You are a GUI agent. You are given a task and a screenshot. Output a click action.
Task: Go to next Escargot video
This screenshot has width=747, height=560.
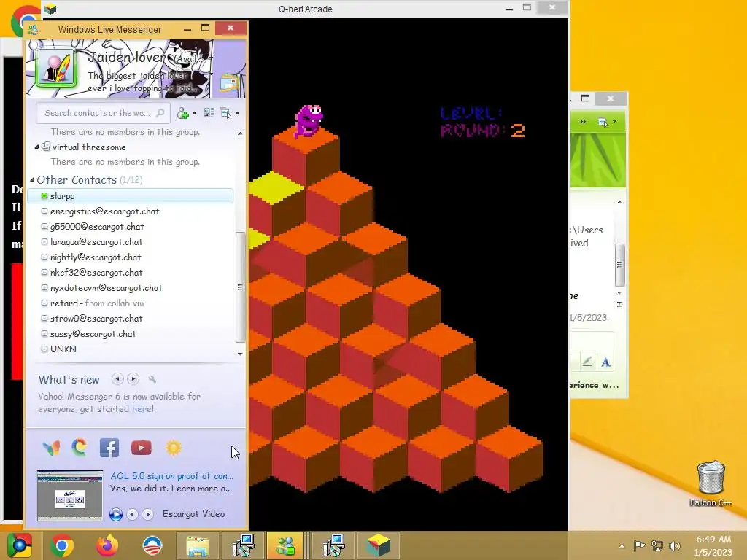(148, 514)
